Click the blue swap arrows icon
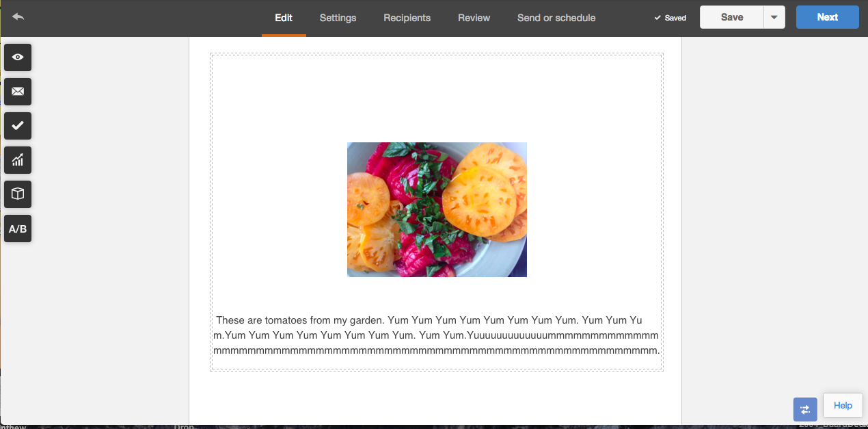Viewport: 868px width, 429px height. coord(805,409)
